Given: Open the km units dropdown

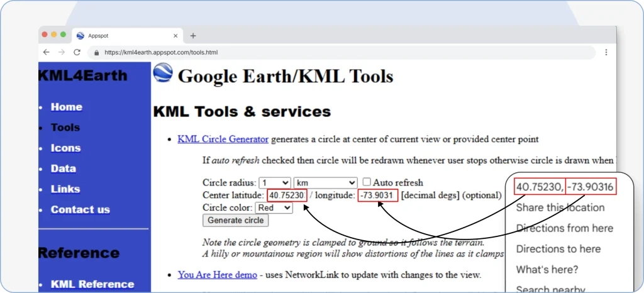Looking at the screenshot, I should [325, 182].
